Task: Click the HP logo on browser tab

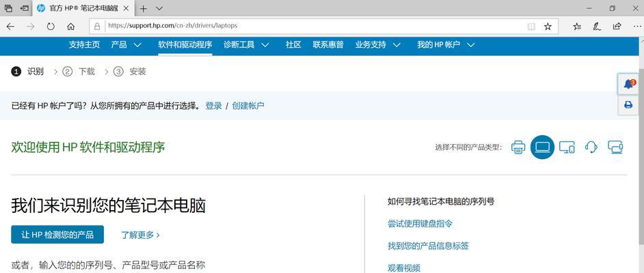Action: point(40,8)
